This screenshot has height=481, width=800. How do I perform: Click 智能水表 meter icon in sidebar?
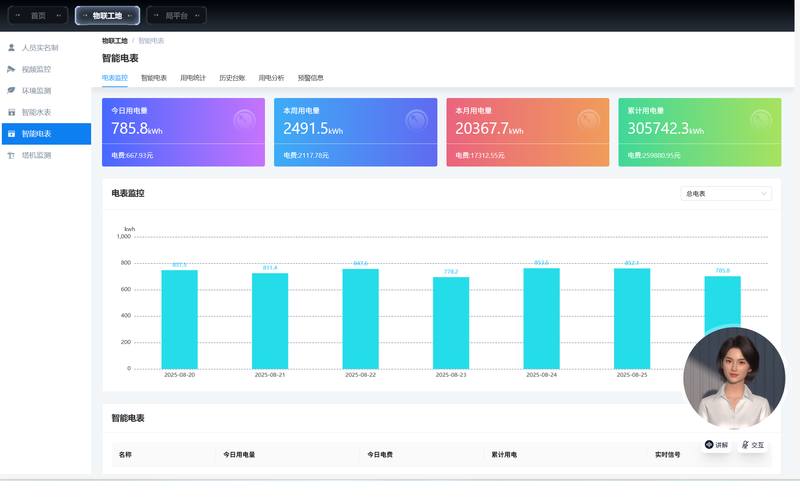coord(11,112)
